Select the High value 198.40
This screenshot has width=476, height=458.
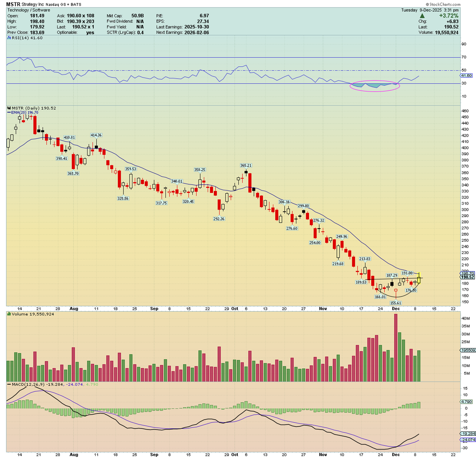(36, 21)
